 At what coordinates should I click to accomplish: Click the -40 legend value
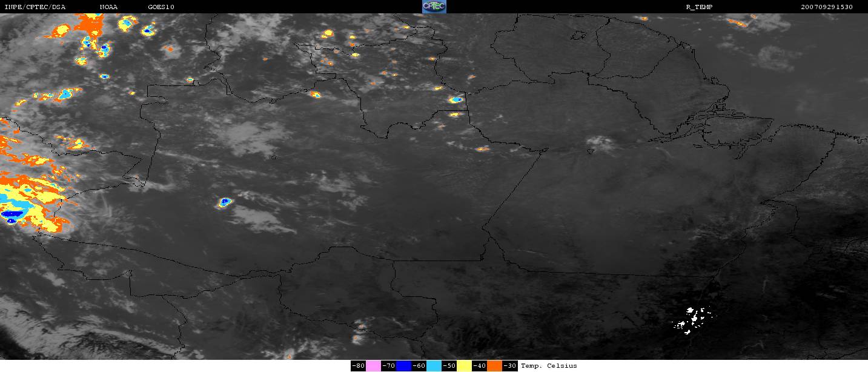point(479,366)
